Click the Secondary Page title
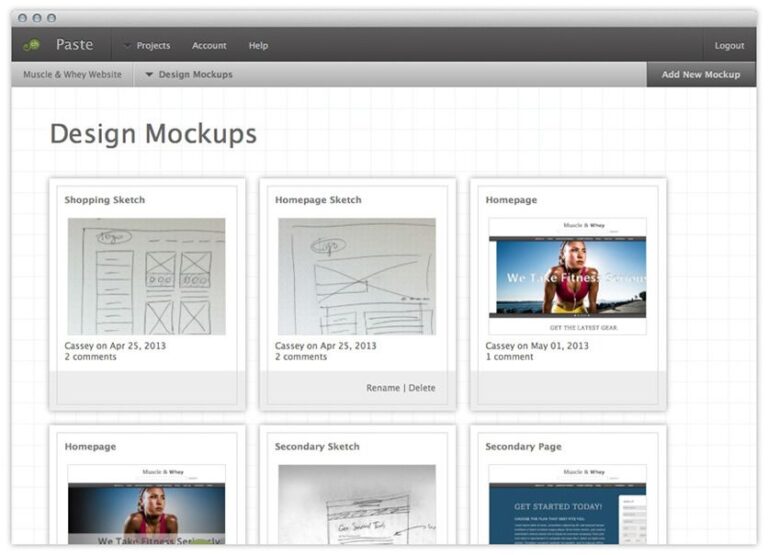The image size is (768, 555). pyautogui.click(x=524, y=447)
